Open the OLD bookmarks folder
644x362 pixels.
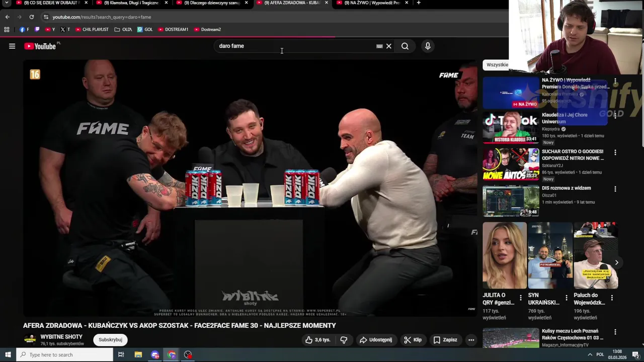click(x=123, y=30)
